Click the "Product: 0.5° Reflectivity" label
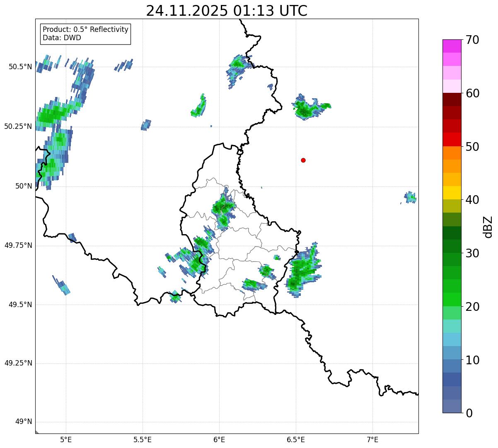The width and height of the screenshot is (498, 448). coord(85,29)
